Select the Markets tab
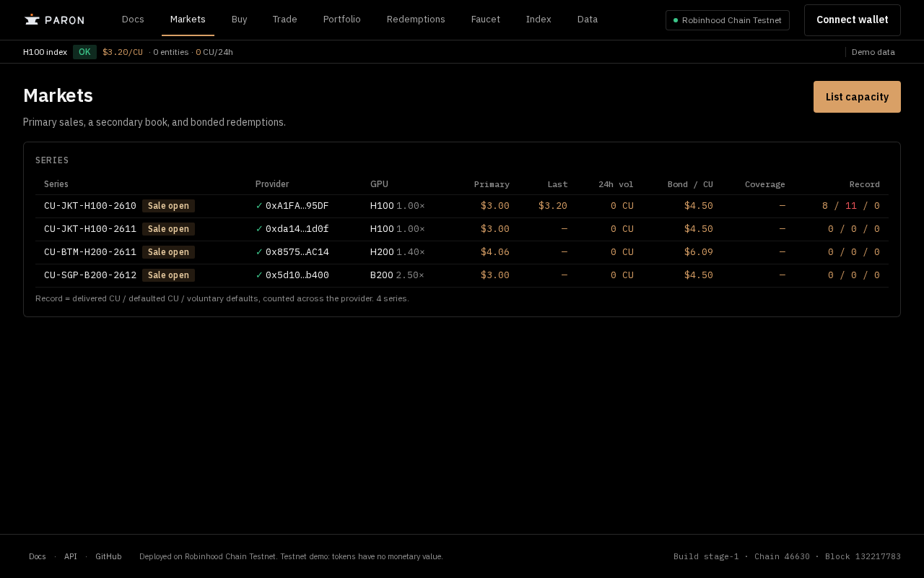 click(x=188, y=20)
